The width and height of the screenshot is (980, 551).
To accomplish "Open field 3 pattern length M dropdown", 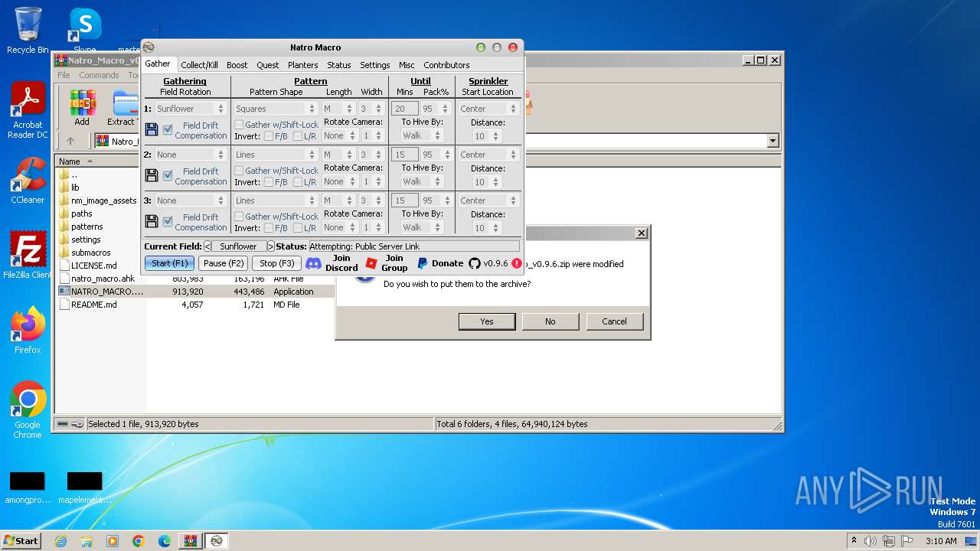I will click(x=338, y=201).
